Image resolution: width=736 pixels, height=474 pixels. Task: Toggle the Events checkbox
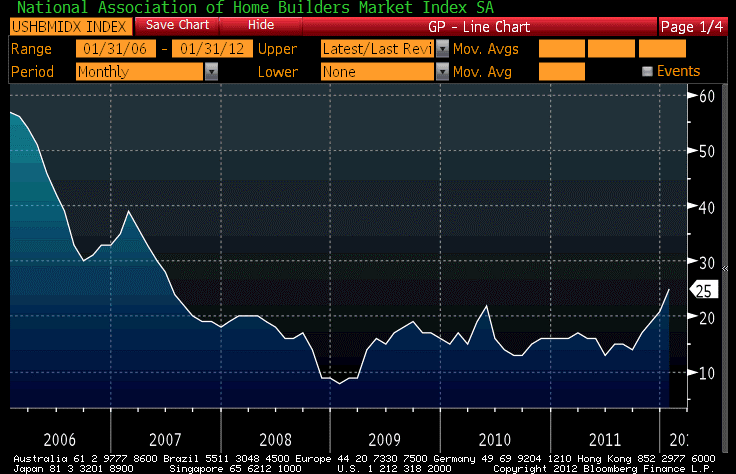(x=647, y=71)
